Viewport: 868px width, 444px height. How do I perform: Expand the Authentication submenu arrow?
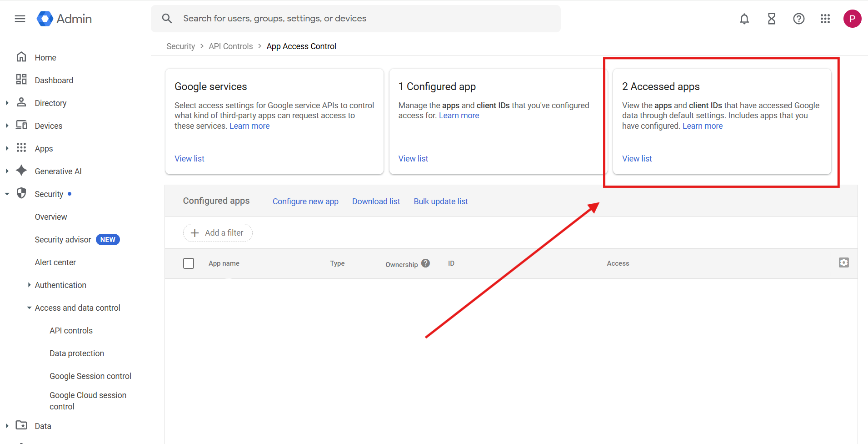(29, 285)
